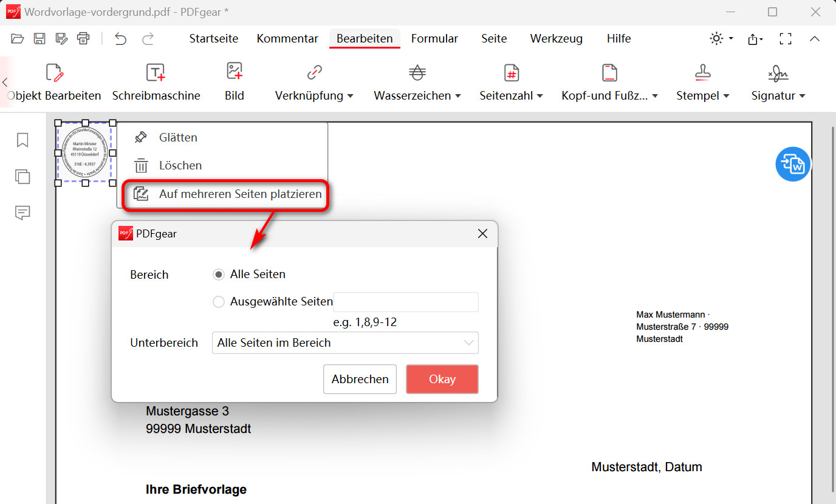This screenshot has width=836, height=504.
Task: Open the Stempel dropdown menu
Action: coord(702,82)
